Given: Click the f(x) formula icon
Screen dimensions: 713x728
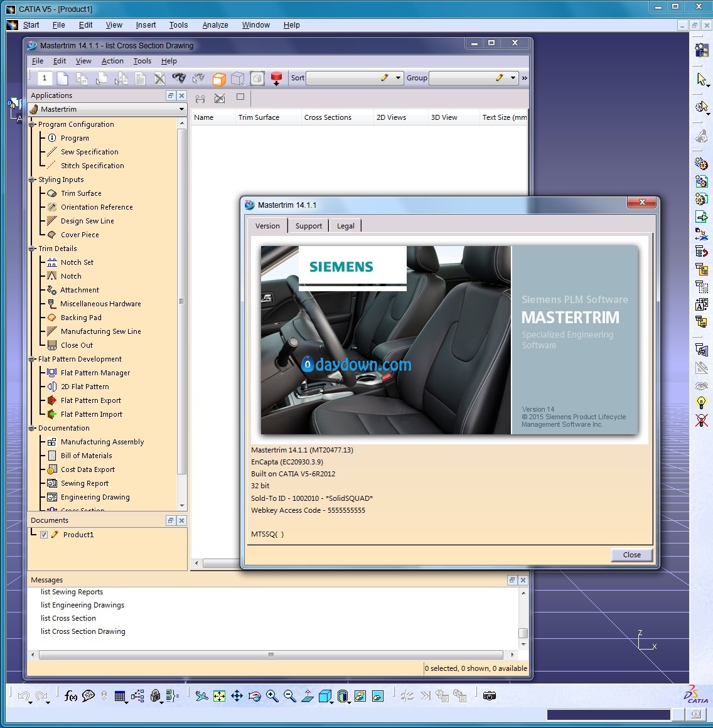Looking at the screenshot, I should (70, 695).
